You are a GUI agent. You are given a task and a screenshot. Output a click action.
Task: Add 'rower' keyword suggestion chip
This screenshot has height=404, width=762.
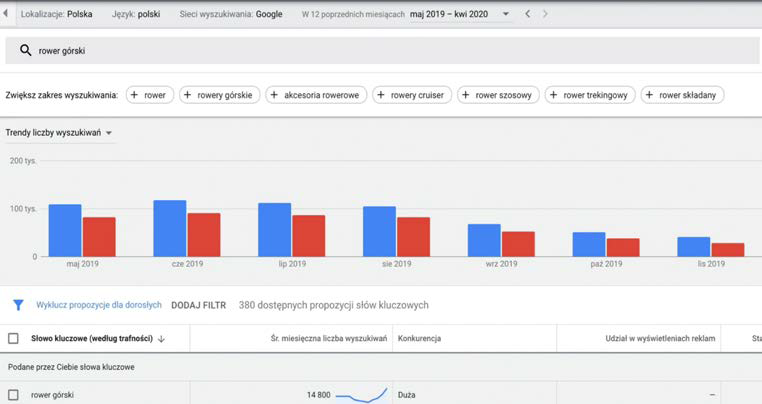pos(149,95)
